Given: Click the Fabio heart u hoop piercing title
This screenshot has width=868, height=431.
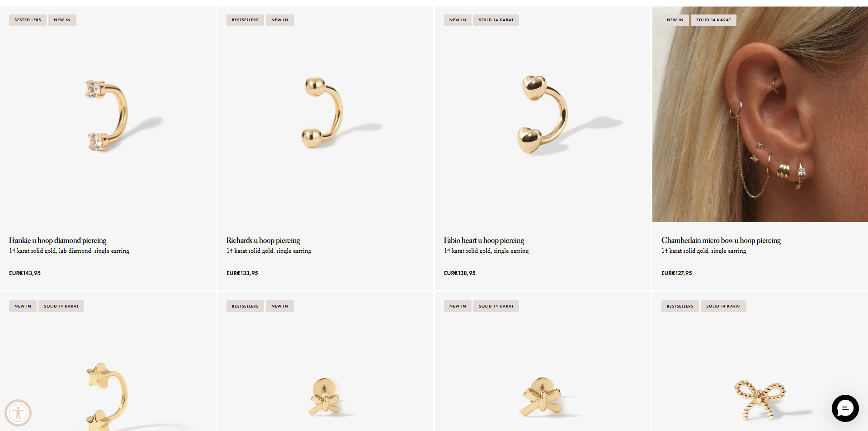Looking at the screenshot, I should pos(484,240).
